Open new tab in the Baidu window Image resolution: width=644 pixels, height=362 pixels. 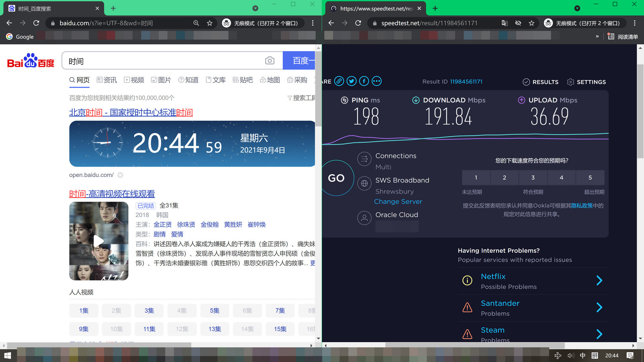113,8
